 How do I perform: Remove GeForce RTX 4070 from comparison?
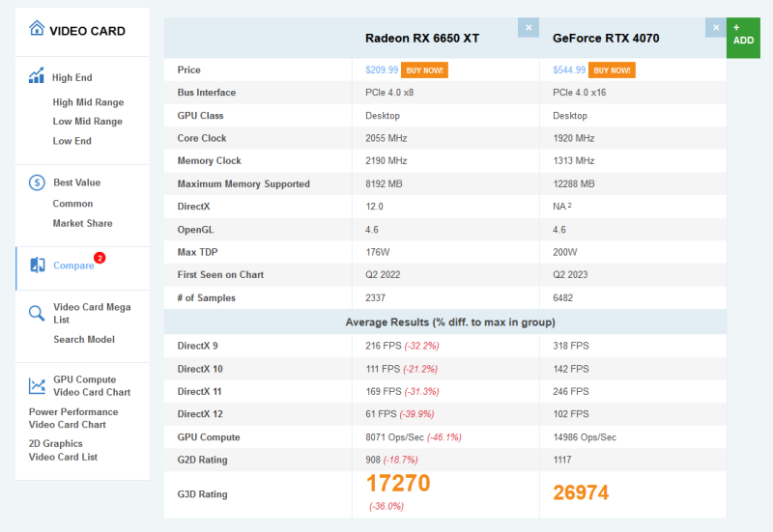point(716,28)
